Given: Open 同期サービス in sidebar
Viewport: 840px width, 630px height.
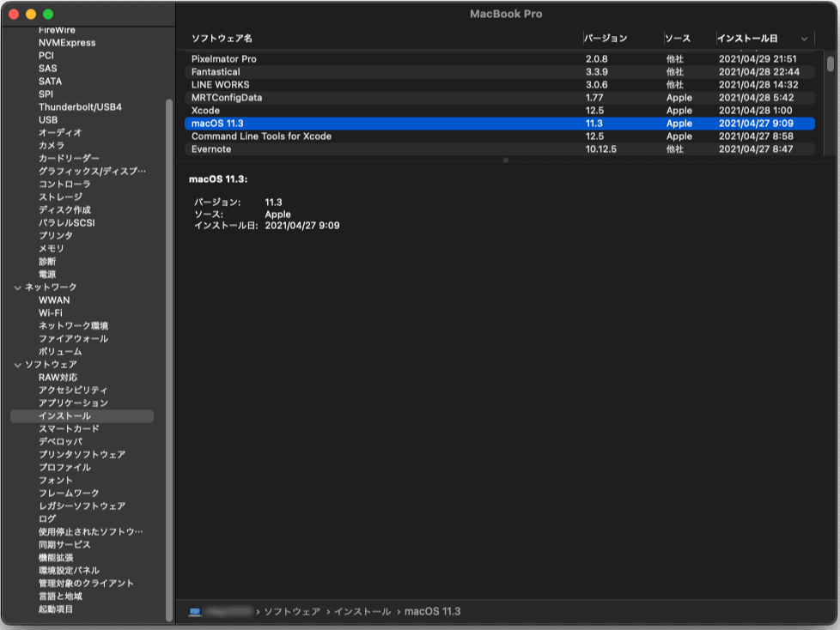Looking at the screenshot, I should point(64,545).
